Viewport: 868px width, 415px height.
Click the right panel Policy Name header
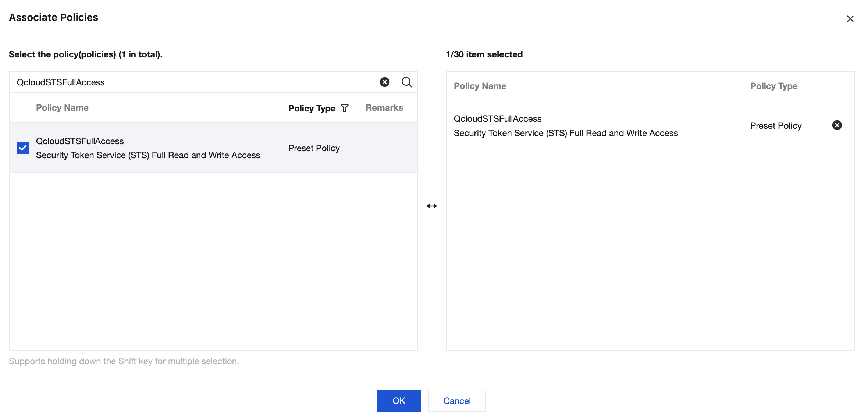coord(480,86)
